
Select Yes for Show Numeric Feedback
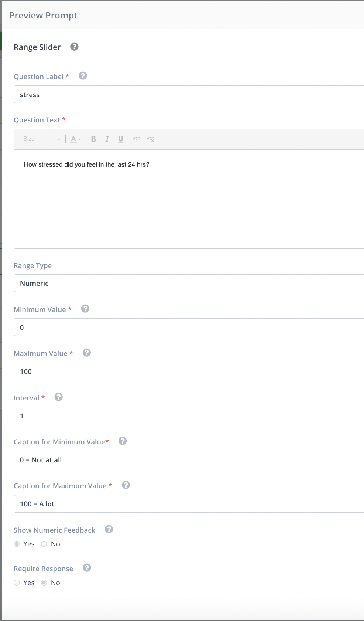tap(17, 544)
